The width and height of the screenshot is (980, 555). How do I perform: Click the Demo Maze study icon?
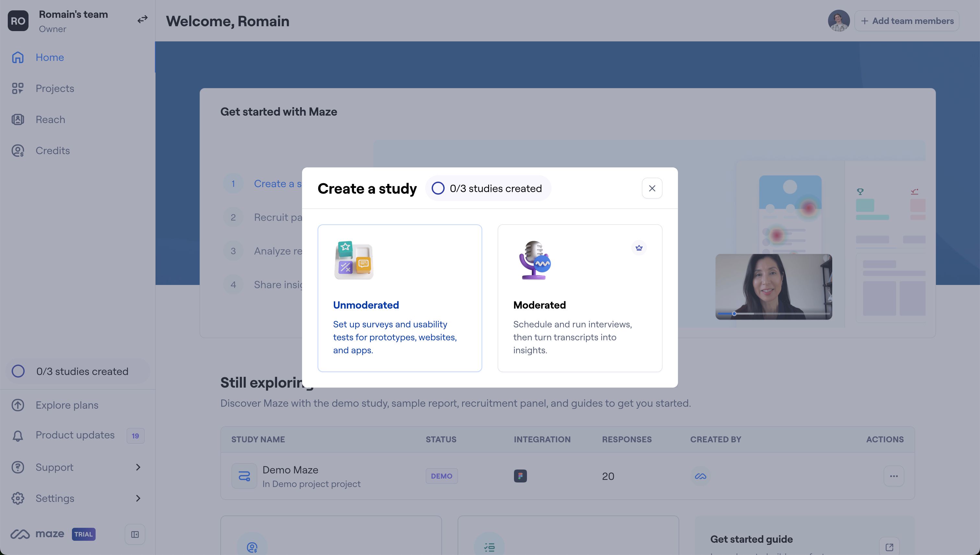coord(244,476)
